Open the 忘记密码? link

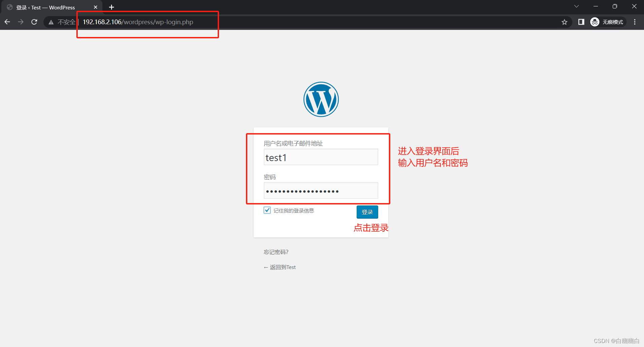click(x=276, y=252)
